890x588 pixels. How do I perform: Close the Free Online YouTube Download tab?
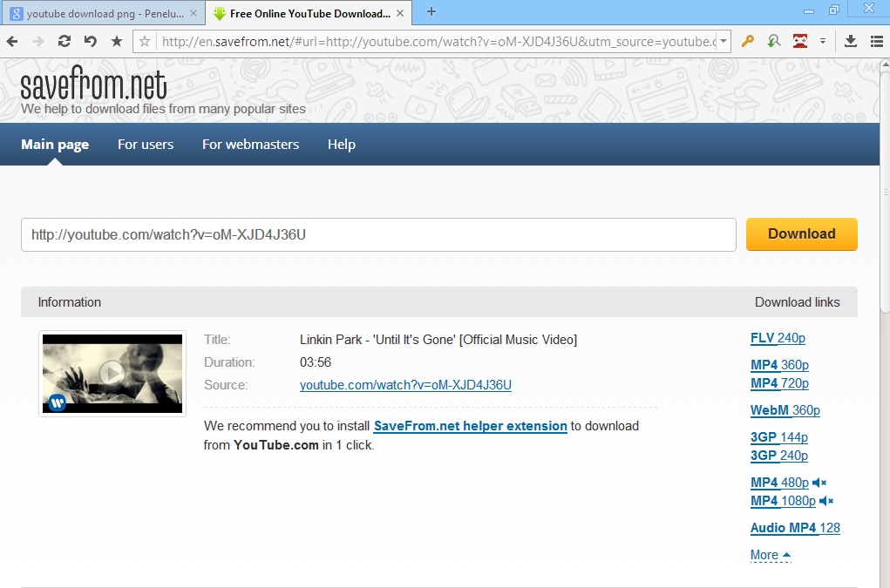[400, 14]
